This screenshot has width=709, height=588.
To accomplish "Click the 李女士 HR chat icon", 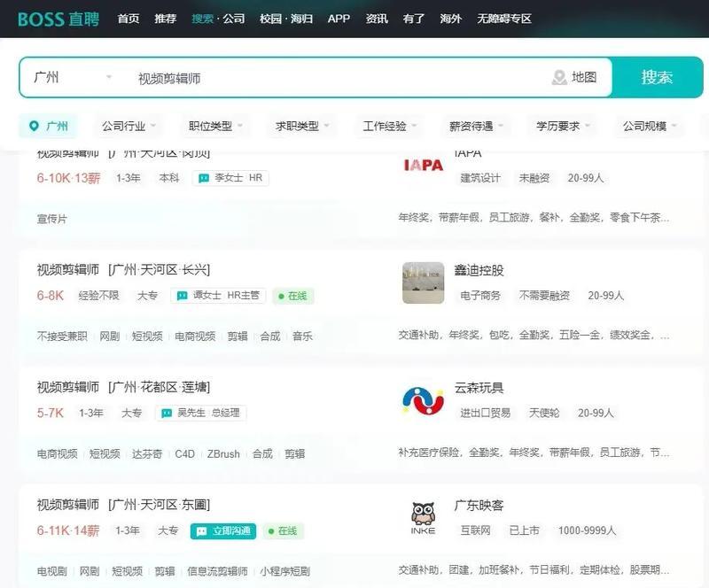I will pos(204,178).
